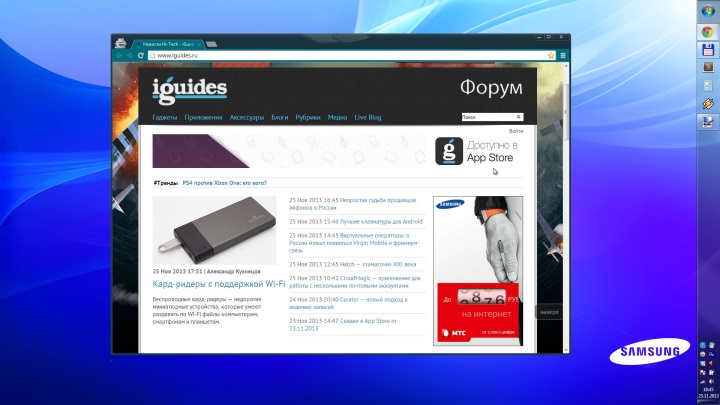The width and height of the screenshot is (720, 405).
Task: Open Кард-ридеры с поддержкой Wi-Fi headline
Action: point(219,284)
